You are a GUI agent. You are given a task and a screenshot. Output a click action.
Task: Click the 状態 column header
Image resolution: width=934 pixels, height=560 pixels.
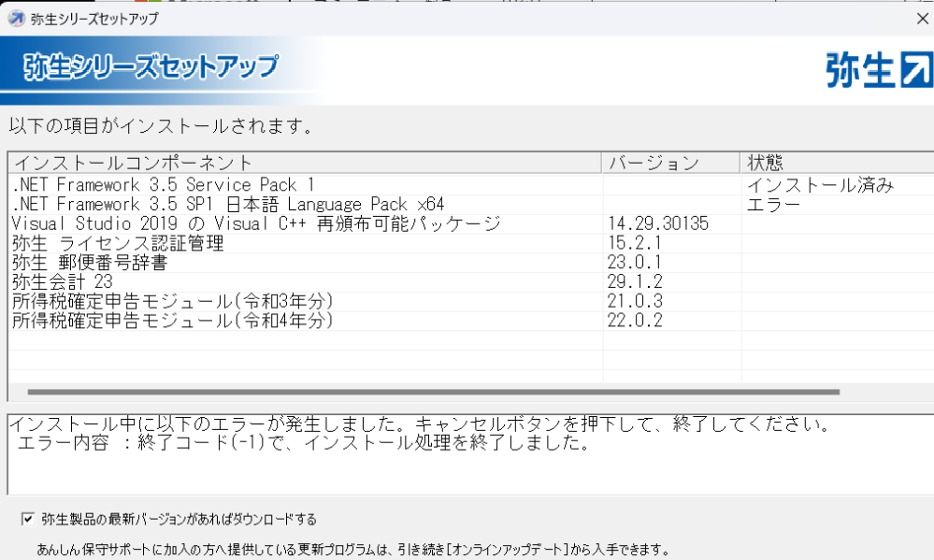838,163
